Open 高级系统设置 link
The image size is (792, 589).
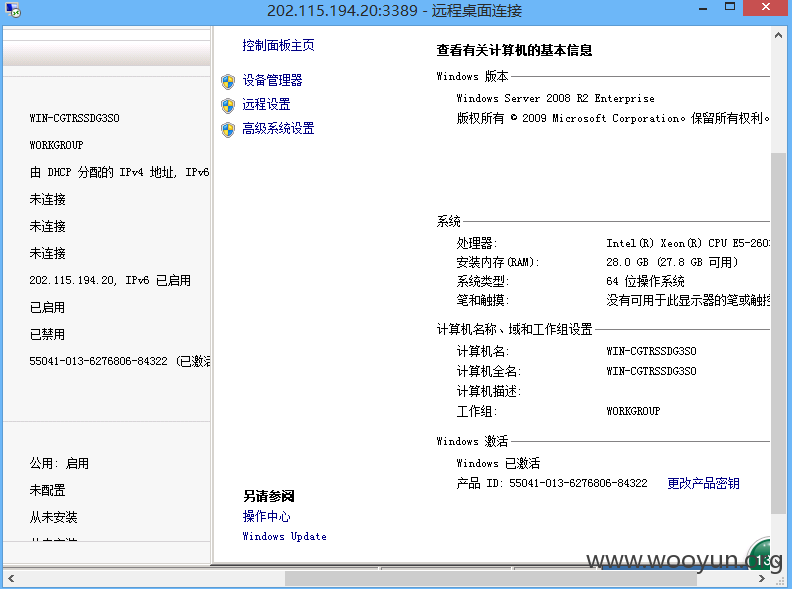tap(278, 128)
